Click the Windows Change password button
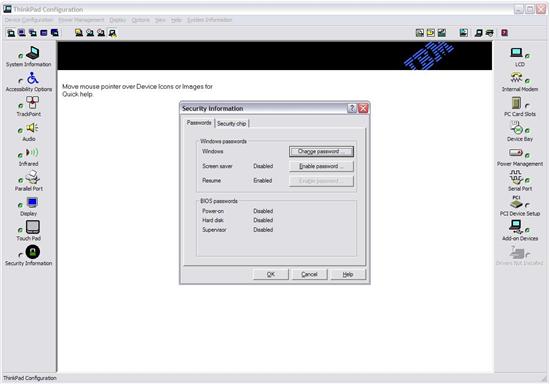Viewport: 550px width, 384px height. tap(321, 151)
